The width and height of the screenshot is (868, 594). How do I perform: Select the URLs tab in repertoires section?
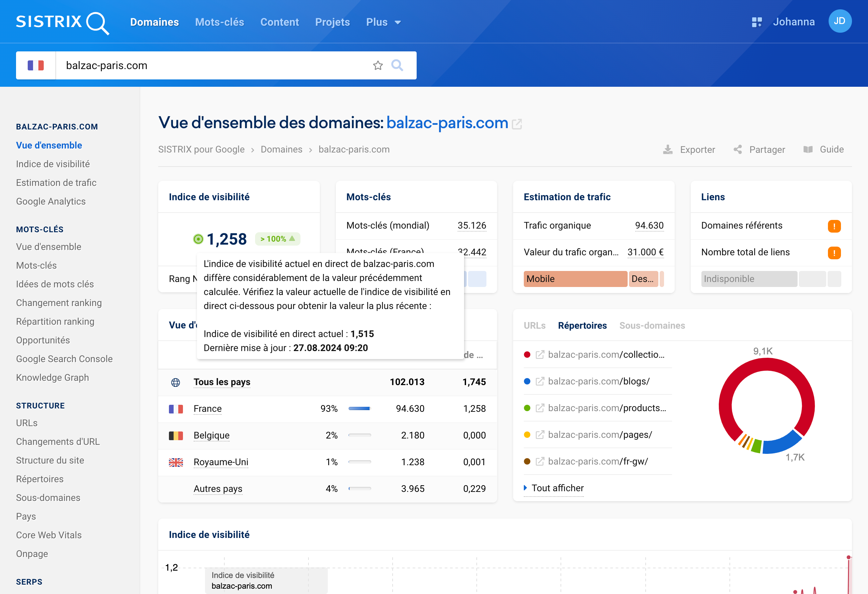pyautogui.click(x=535, y=325)
